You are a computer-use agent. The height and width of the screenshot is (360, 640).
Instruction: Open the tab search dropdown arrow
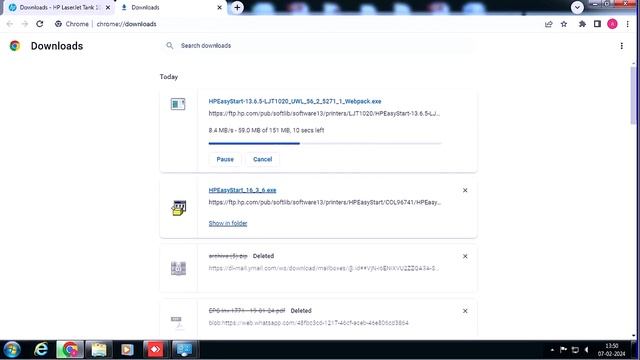577,7
